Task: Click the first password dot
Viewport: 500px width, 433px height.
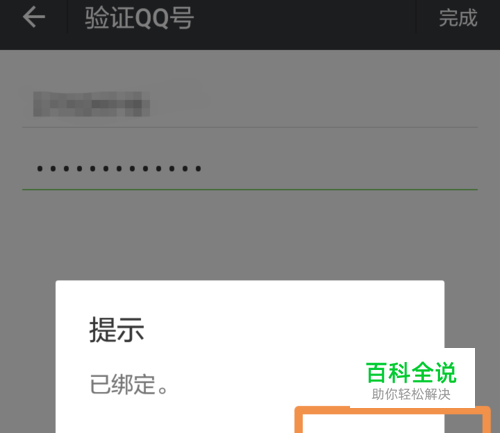Action: pos(40,169)
